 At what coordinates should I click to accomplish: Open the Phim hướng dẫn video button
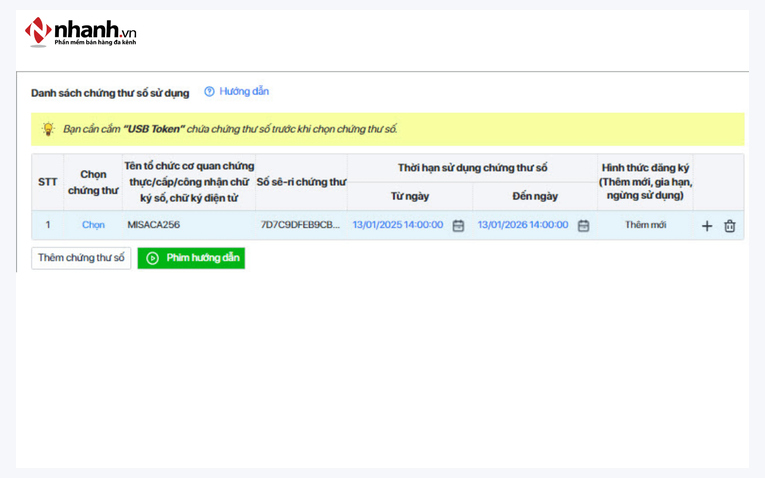point(191,258)
